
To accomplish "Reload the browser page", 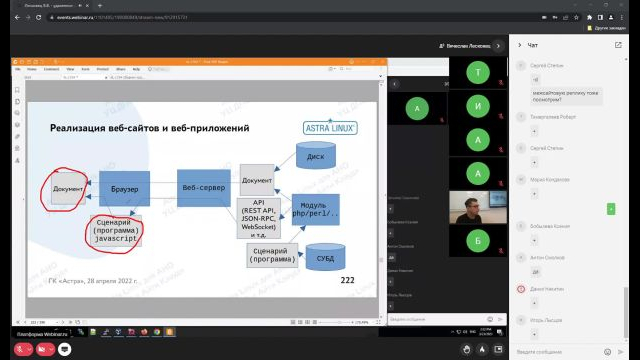I will (38, 18).
